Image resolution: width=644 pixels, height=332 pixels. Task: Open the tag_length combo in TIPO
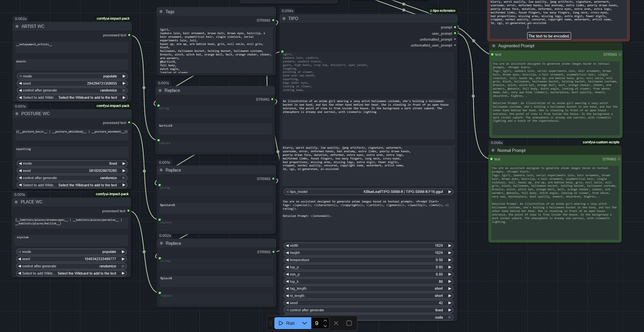[368, 288]
